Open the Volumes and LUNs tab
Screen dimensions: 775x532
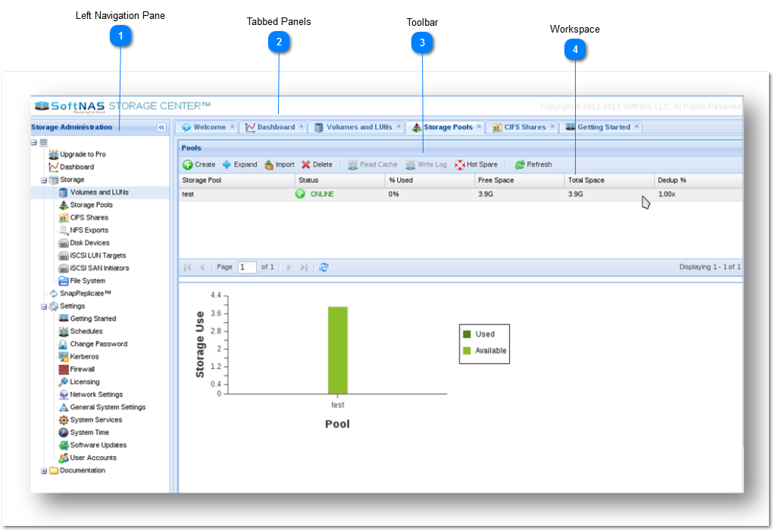coord(353,127)
